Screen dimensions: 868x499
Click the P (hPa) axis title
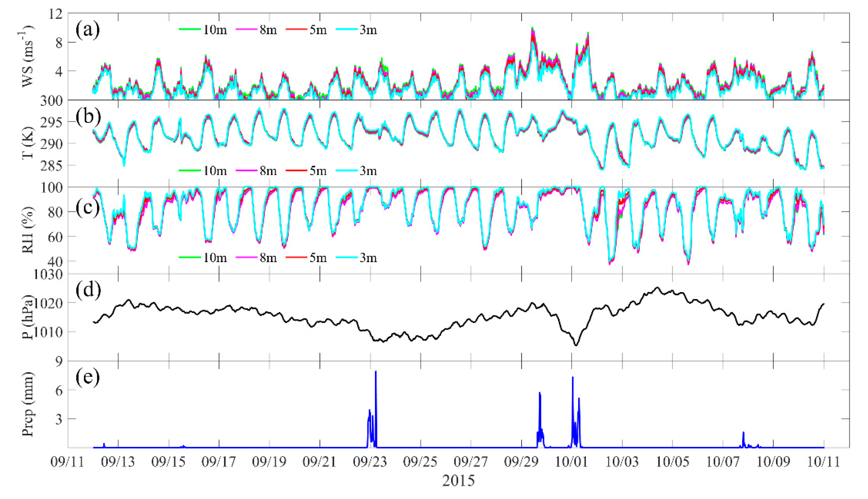pos(28,317)
